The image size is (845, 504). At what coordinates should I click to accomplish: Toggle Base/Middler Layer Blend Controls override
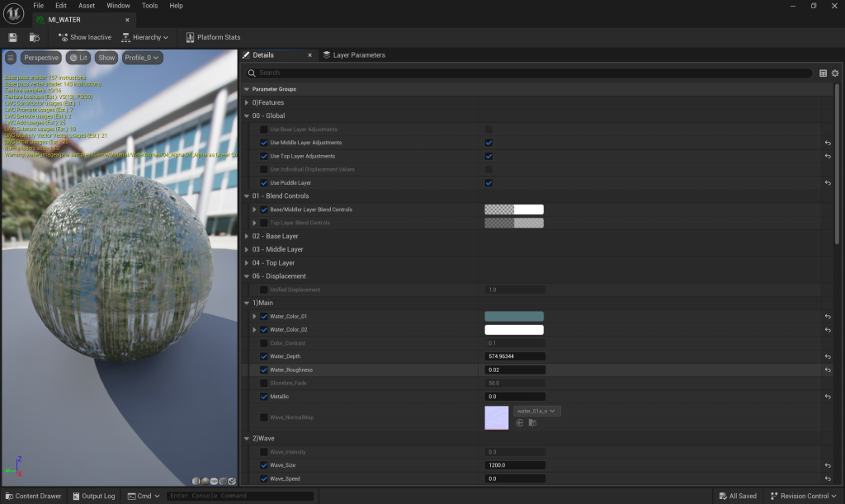pyautogui.click(x=263, y=210)
